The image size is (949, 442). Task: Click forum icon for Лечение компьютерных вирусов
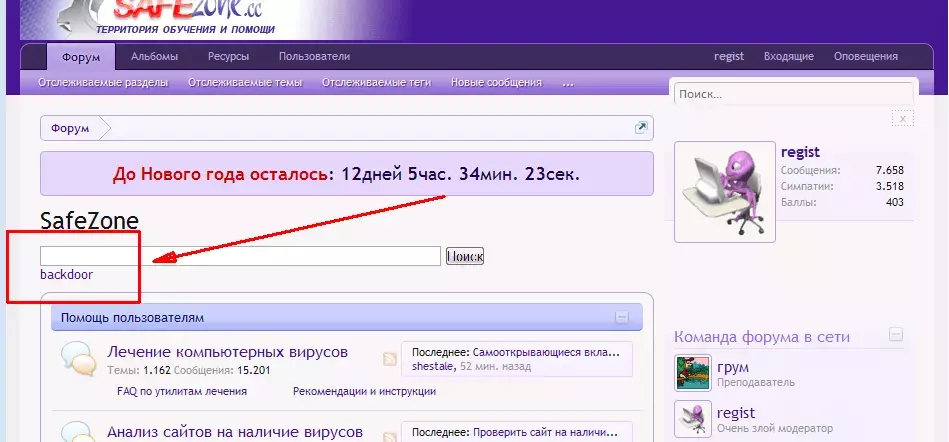[x=79, y=359]
